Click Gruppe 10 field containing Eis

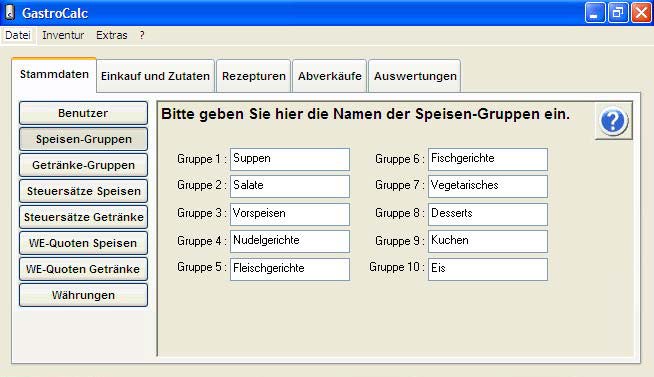(x=488, y=269)
